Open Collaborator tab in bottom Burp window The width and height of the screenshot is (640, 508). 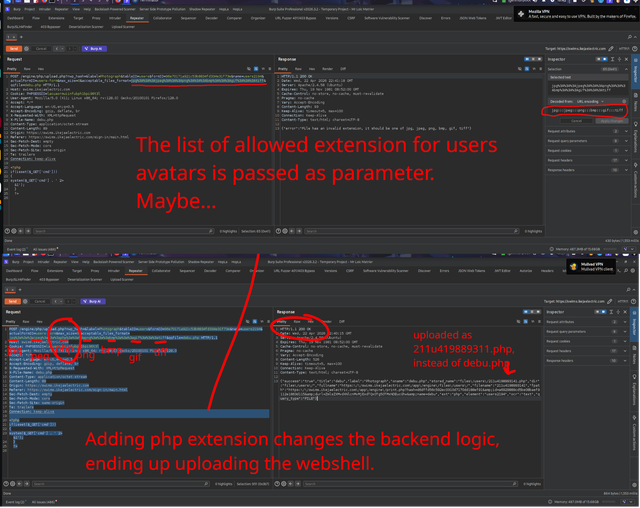161,271
